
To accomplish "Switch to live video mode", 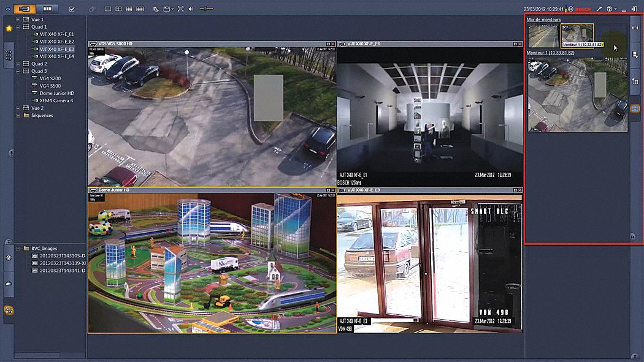I will click(x=25, y=9).
